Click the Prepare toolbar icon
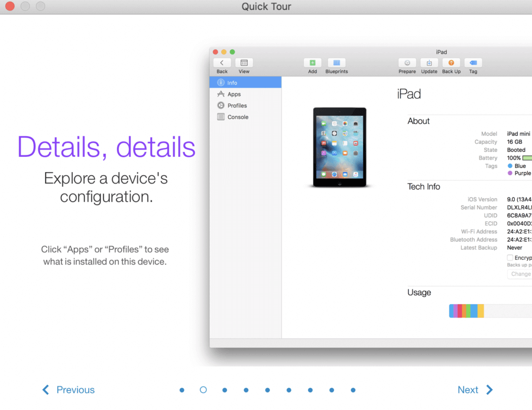The height and width of the screenshot is (410, 532). [407, 62]
